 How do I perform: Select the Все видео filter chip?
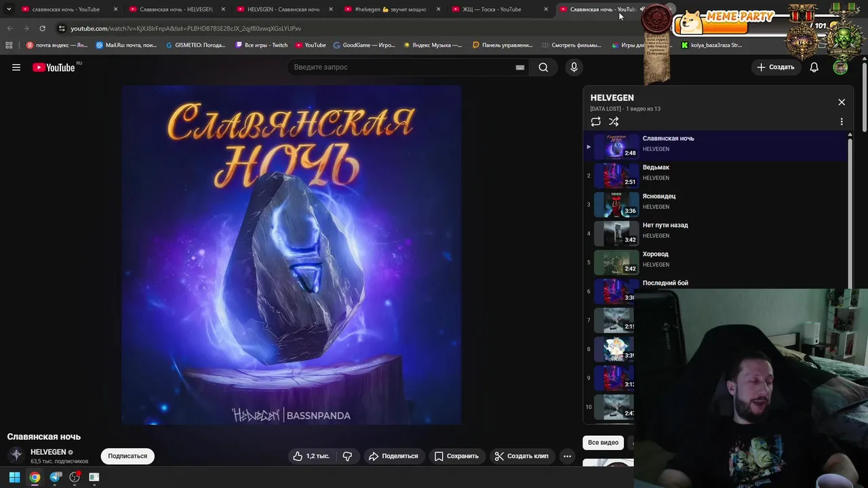click(x=603, y=443)
